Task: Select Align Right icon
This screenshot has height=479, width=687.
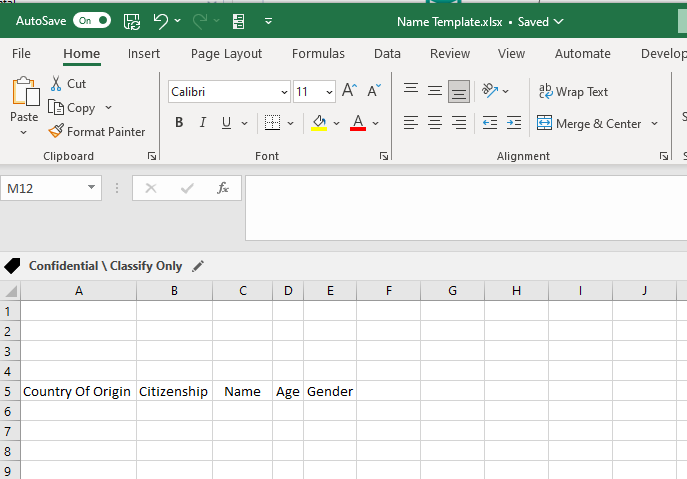Action: [459, 123]
